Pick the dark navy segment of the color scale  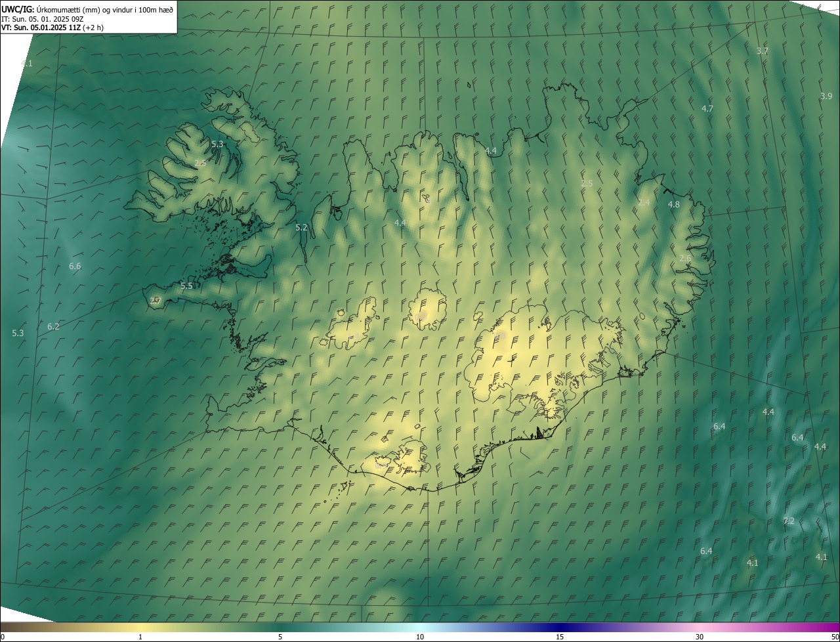(560, 628)
